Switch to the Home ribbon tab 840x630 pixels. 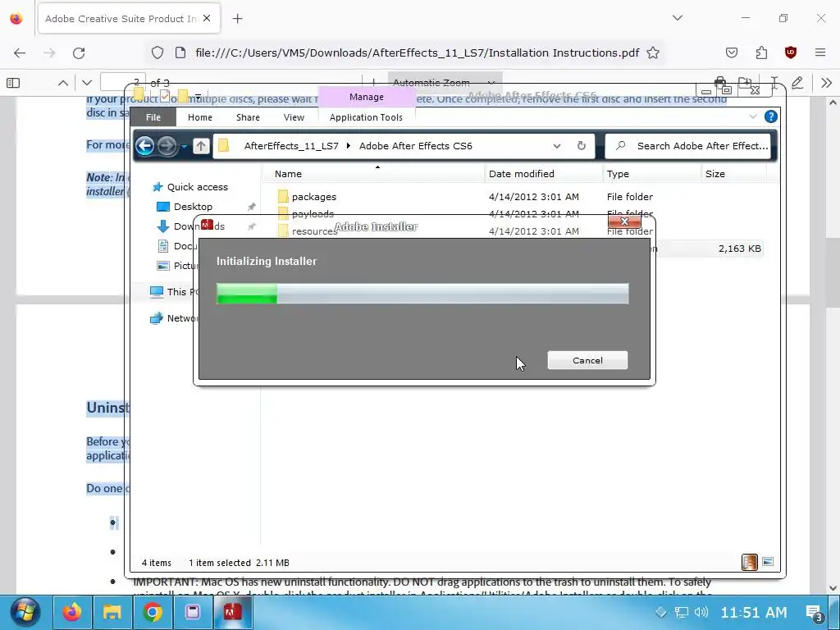(200, 116)
